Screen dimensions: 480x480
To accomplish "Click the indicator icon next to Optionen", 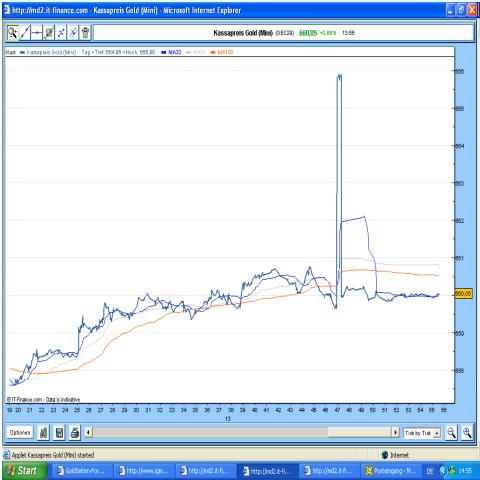I will tap(43, 433).
